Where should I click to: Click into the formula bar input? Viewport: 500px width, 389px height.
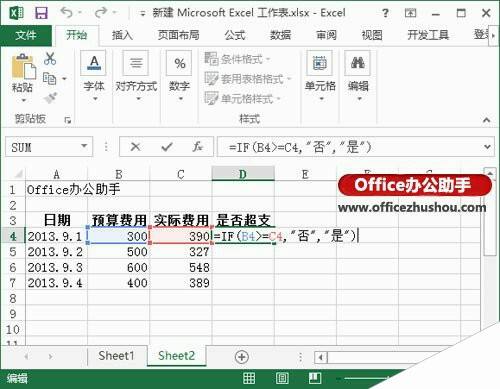(x=348, y=147)
